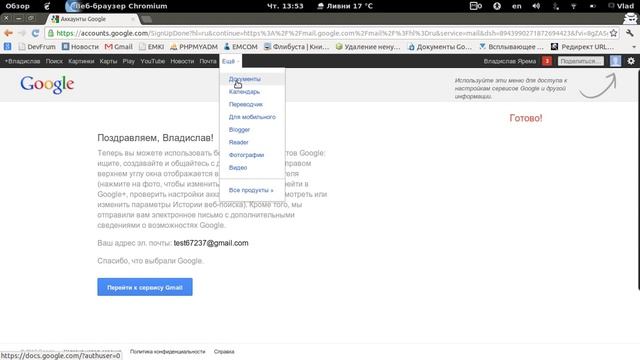This screenshot has height=360, width=640.
Task: Choose Переводчик from the Ещё menu
Action: (x=252, y=104)
